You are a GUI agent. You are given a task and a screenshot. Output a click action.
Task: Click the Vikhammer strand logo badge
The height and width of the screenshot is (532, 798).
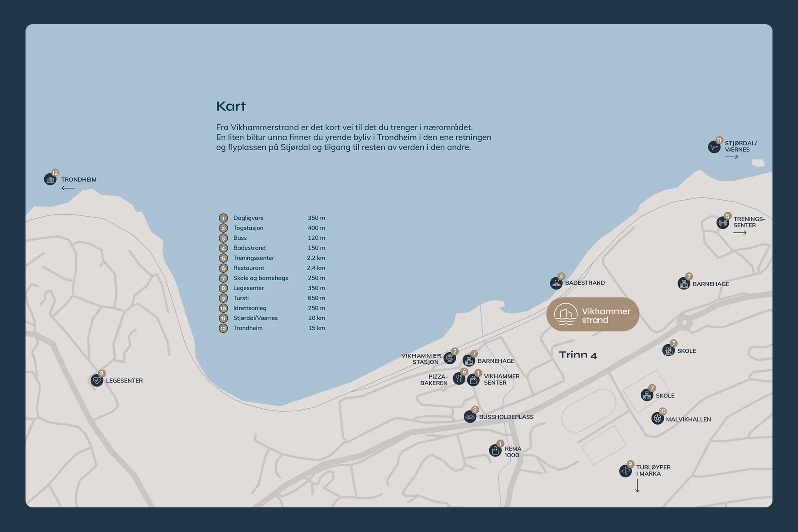593,315
